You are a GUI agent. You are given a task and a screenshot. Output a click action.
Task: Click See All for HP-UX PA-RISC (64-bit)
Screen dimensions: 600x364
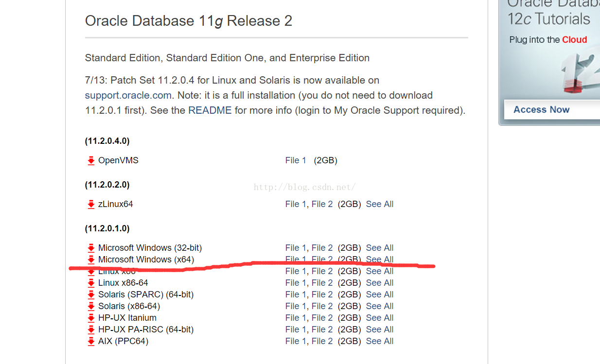(380, 329)
